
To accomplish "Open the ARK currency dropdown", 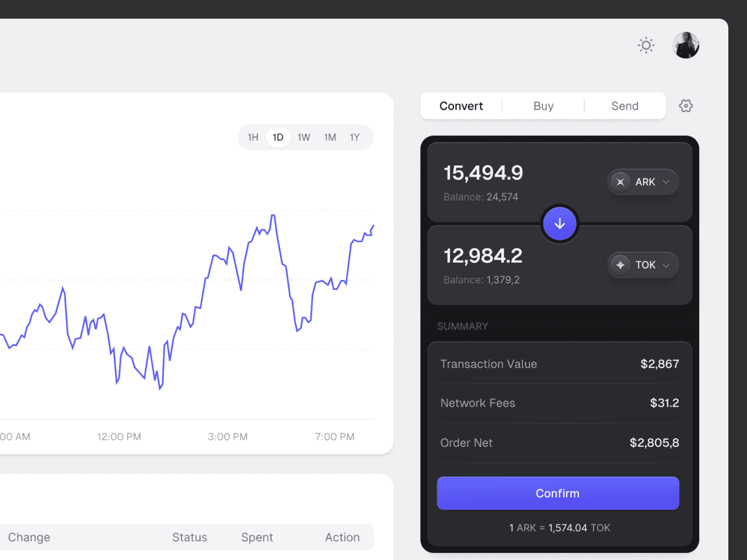I will pos(643,182).
